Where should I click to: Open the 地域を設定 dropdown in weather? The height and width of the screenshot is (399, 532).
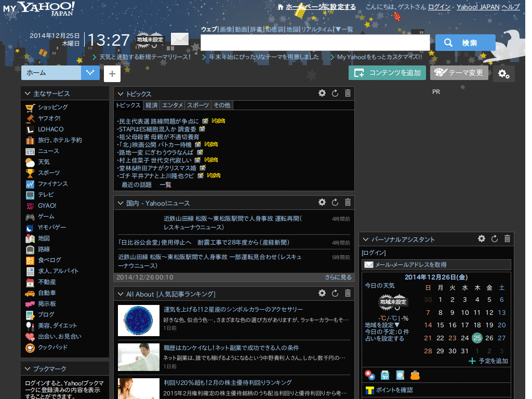click(x=382, y=325)
